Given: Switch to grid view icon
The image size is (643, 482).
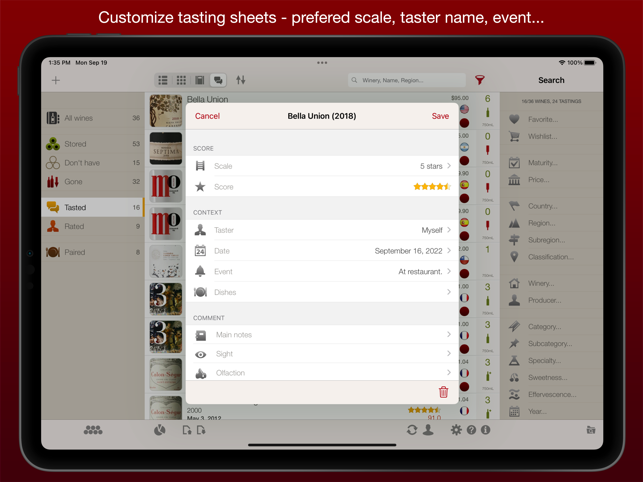Looking at the screenshot, I should (181, 80).
